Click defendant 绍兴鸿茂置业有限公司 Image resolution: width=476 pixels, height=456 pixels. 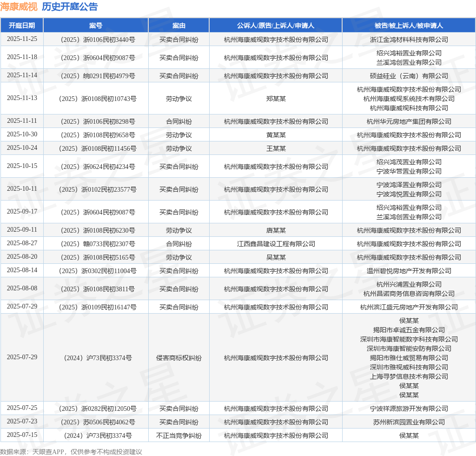pyautogui.click(x=409, y=162)
